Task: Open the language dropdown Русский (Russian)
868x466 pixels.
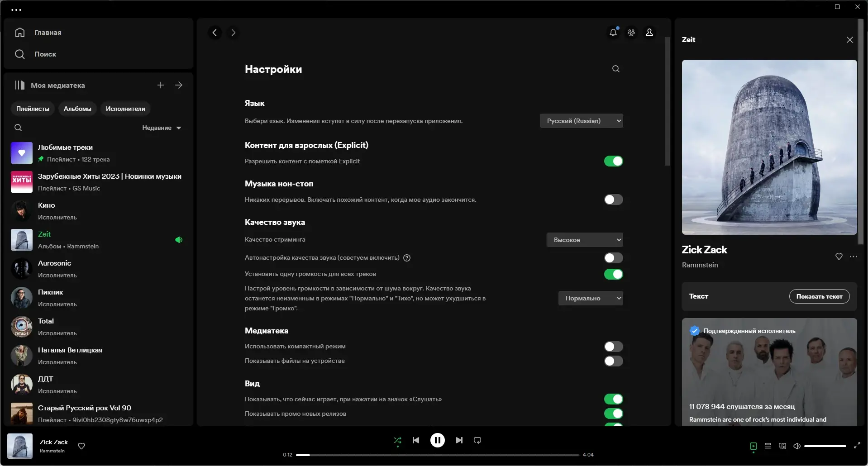Action: pos(582,121)
